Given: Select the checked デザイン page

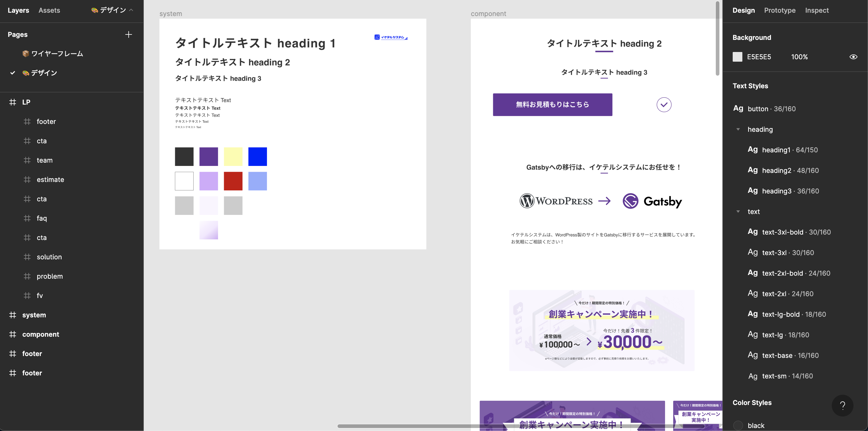Looking at the screenshot, I should 44,73.
